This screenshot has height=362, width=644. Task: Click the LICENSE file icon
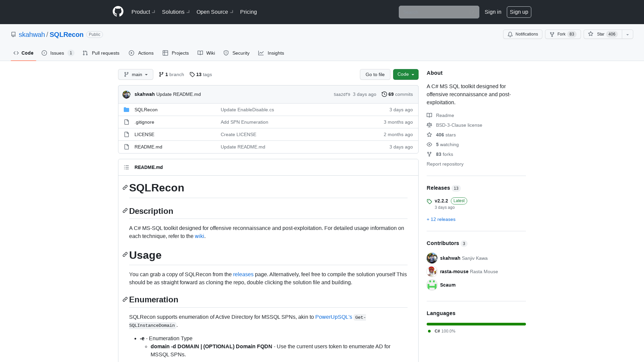click(x=126, y=134)
